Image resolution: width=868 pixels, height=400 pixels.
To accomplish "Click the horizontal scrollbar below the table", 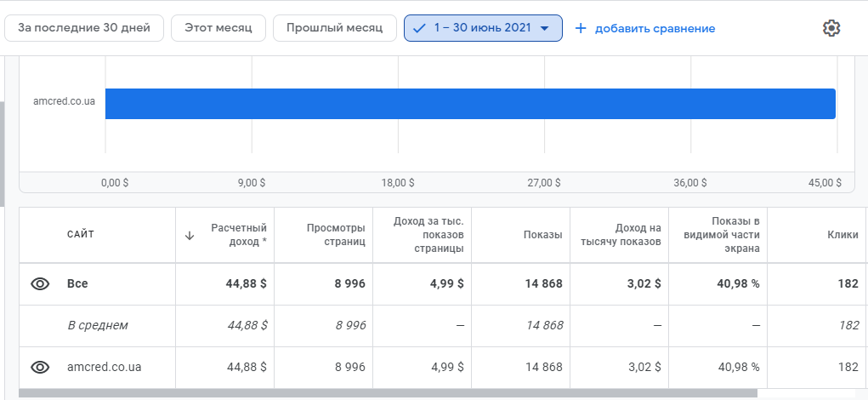I will [388, 393].
